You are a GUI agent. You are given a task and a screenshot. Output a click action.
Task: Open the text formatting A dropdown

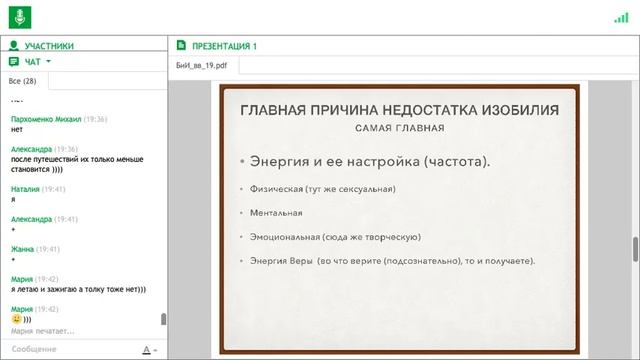[149, 350]
